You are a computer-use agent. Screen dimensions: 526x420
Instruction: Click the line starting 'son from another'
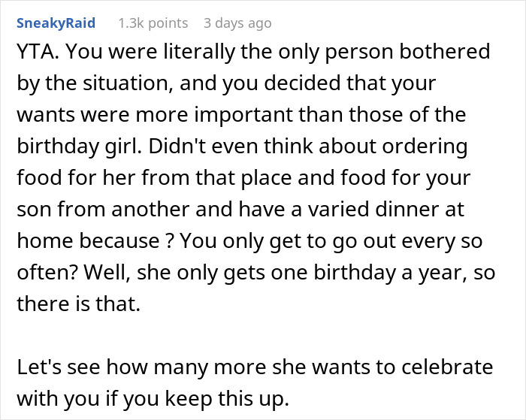pyautogui.click(x=240, y=210)
